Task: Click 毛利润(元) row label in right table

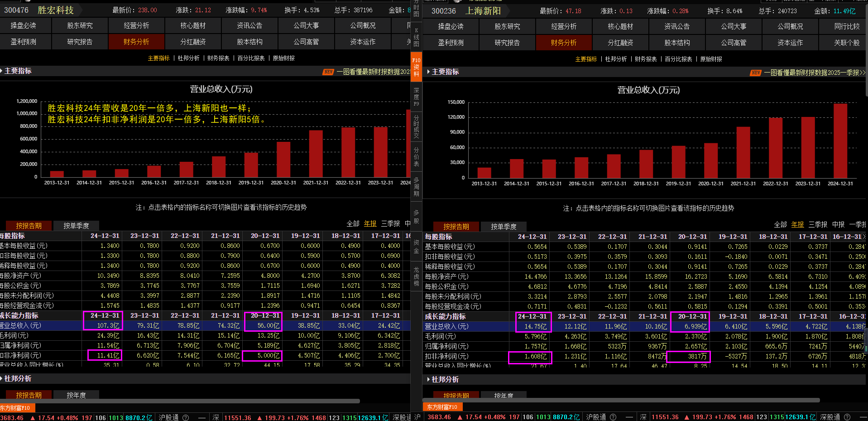Action: coord(440,336)
